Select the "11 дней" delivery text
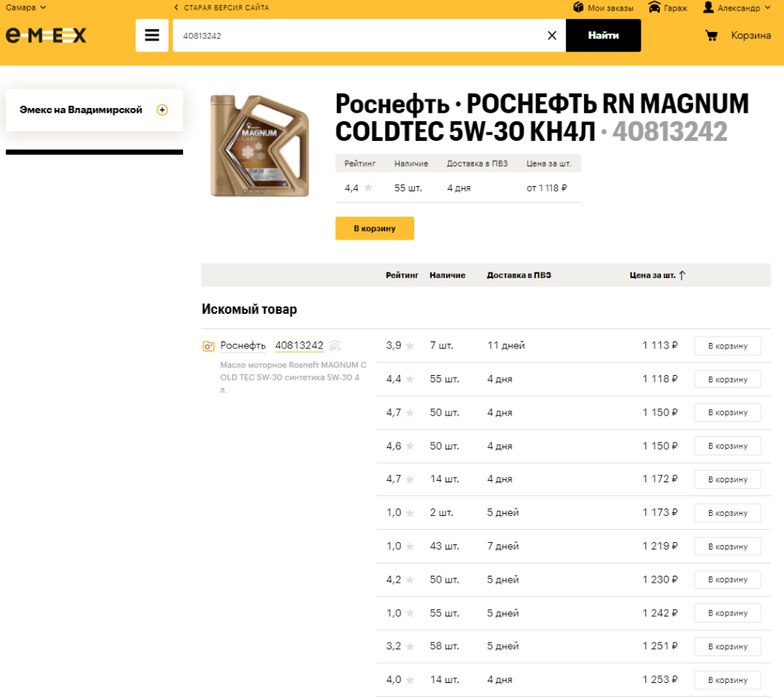Viewport: 784px width, 699px height. tap(506, 345)
